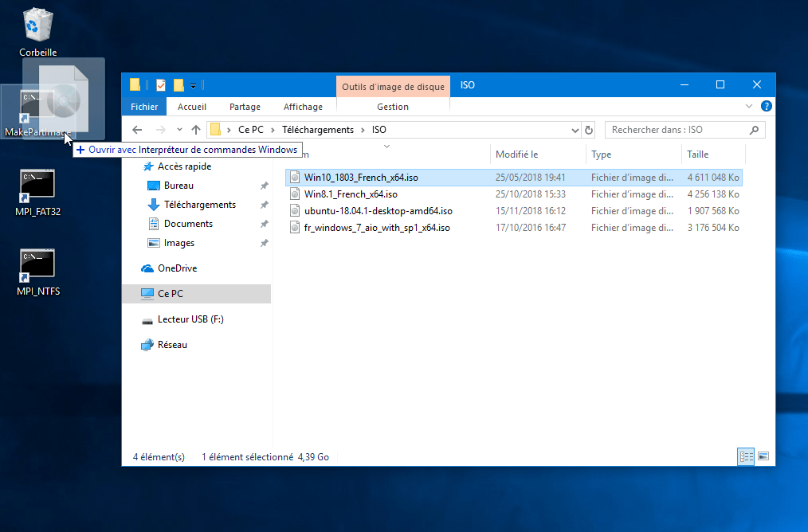
Task: Switch to the Affichage ribbon tab
Action: (303, 107)
